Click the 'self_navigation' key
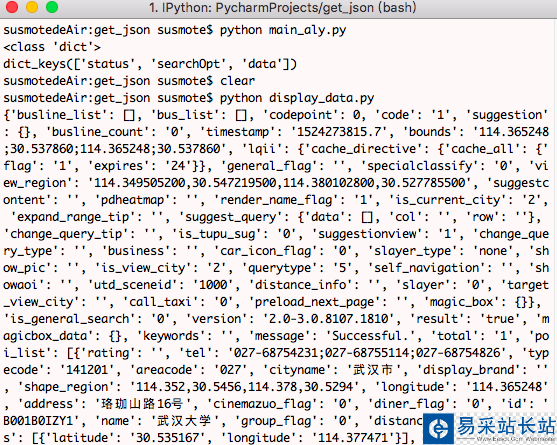This screenshot has height=445, width=557. (426, 268)
